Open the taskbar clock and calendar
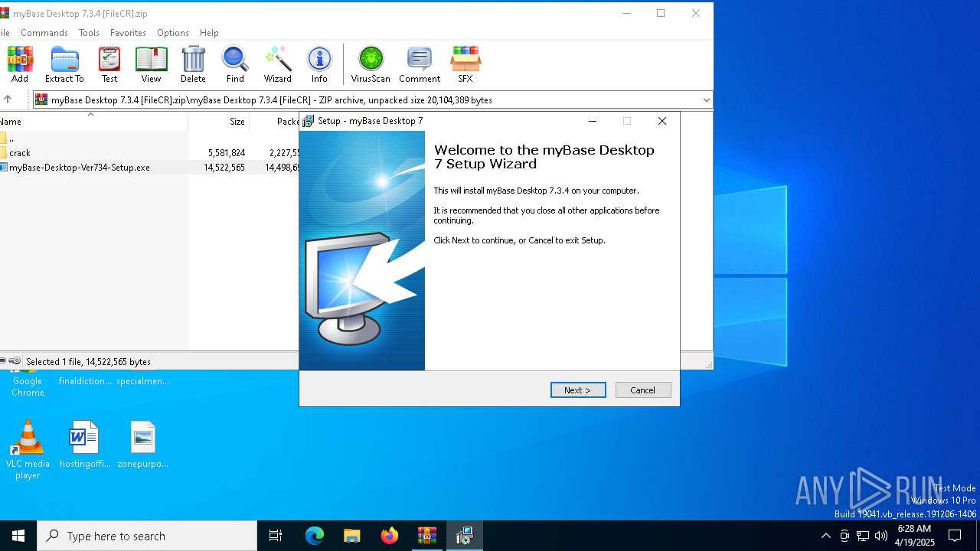This screenshot has height=551, width=980. coord(916,536)
